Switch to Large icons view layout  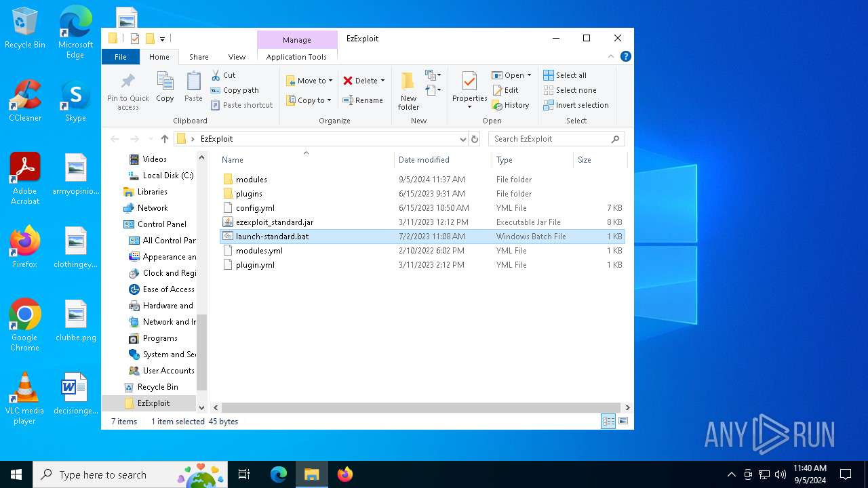click(x=623, y=422)
